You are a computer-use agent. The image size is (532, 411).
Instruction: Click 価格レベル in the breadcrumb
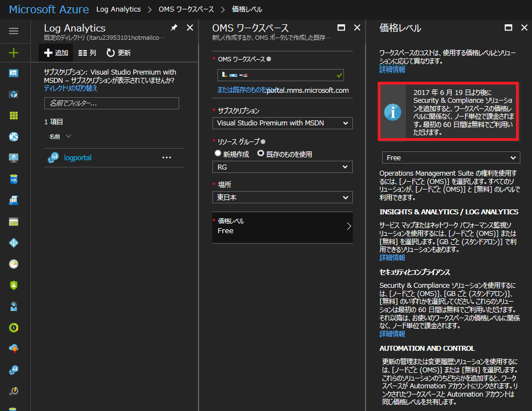247,9
